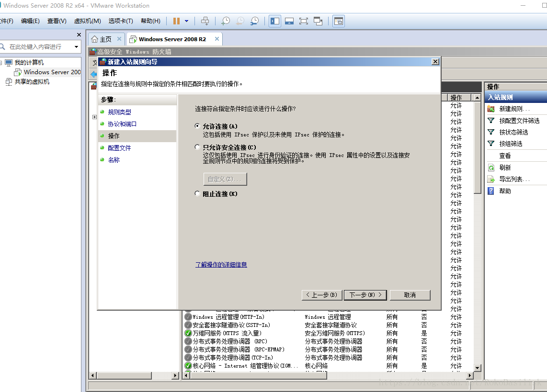Screen dimensions: 547x392
Task: Click the rules vertical scrollbar thumb
Action: pyautogui.click(x=477, y=147)
